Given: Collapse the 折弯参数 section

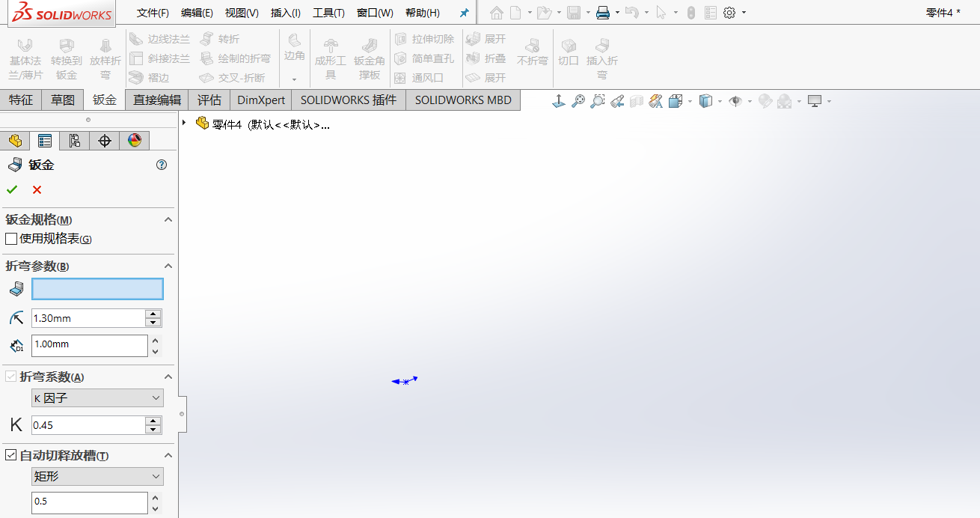Looking at the screenshot, I should tap(168, 266).
